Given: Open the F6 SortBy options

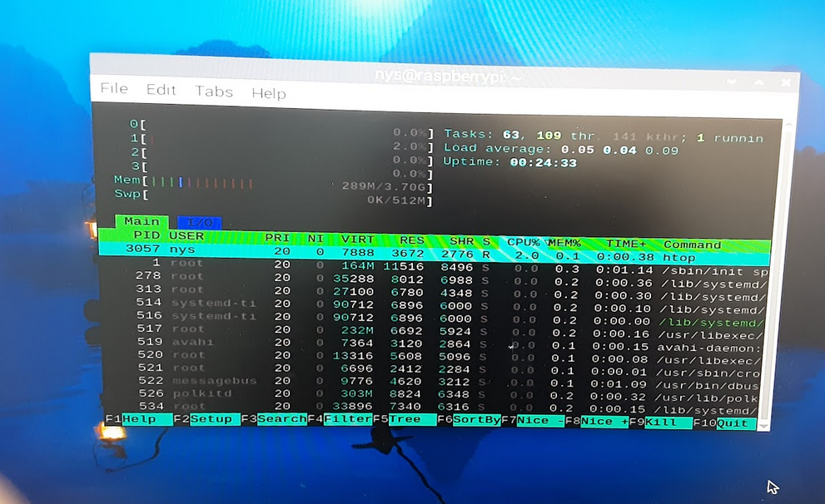Looking at the screenshot, I should [469, 420].
